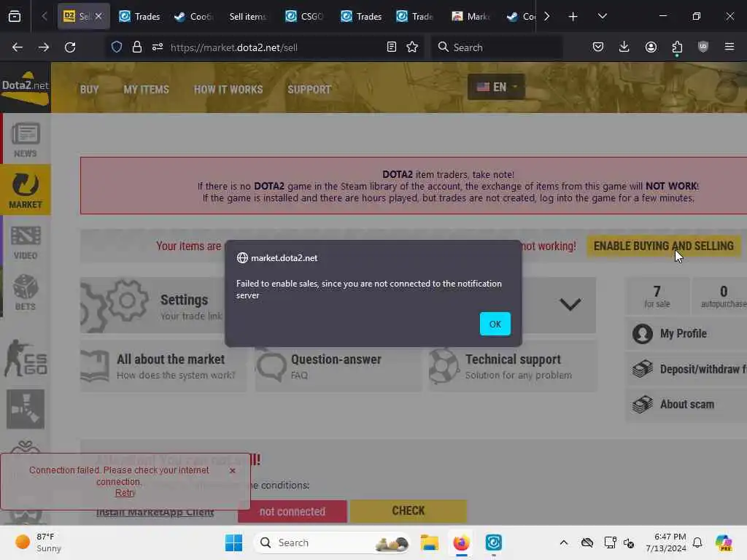This screenshot has height=560, width=747.
Task: Open the extensions puzzle icon
Action: point(677,47)
